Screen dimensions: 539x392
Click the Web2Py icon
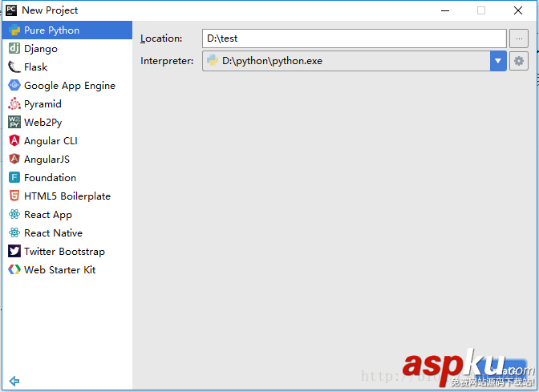point(14,123)
